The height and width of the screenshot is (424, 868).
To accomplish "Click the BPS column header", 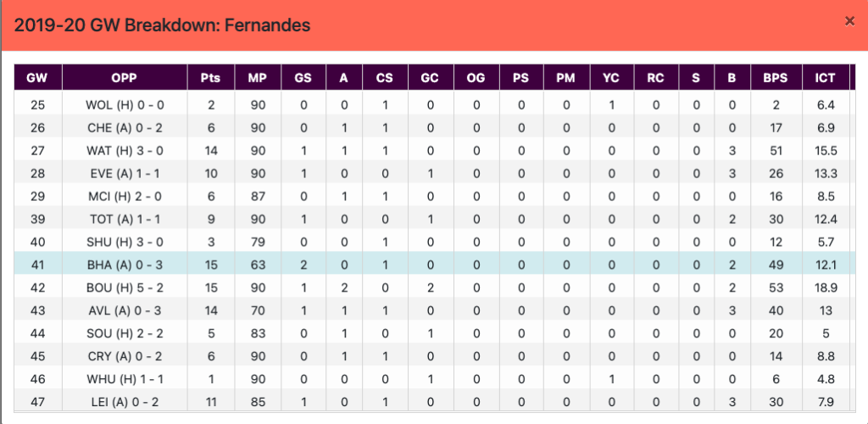I will tap(775, 78).
